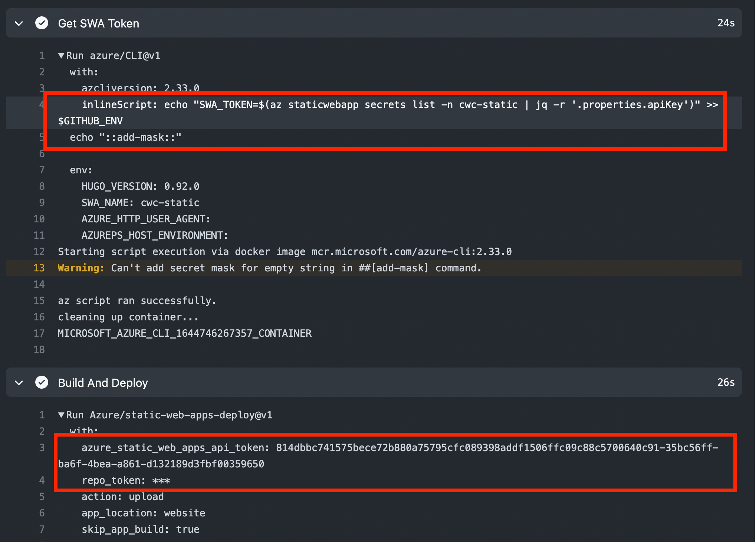
Task: Click the disclosure triangle beside Run azure/CLI@v1
Action: [x=61, y=55]
